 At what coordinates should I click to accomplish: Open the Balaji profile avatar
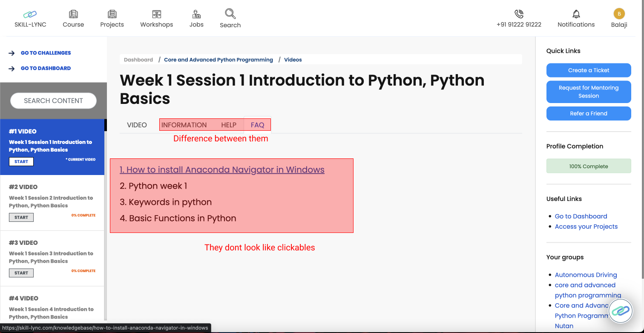coord(619,14)
